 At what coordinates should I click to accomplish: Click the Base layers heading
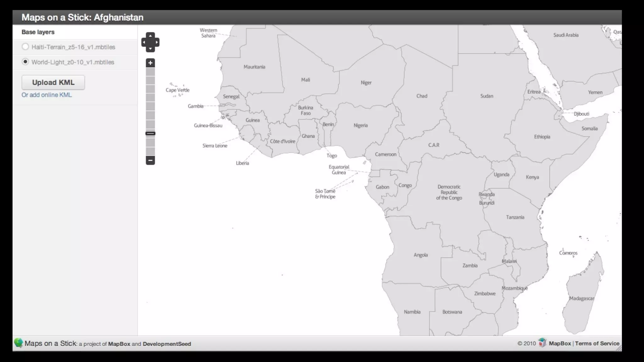(x=38, y=32)
